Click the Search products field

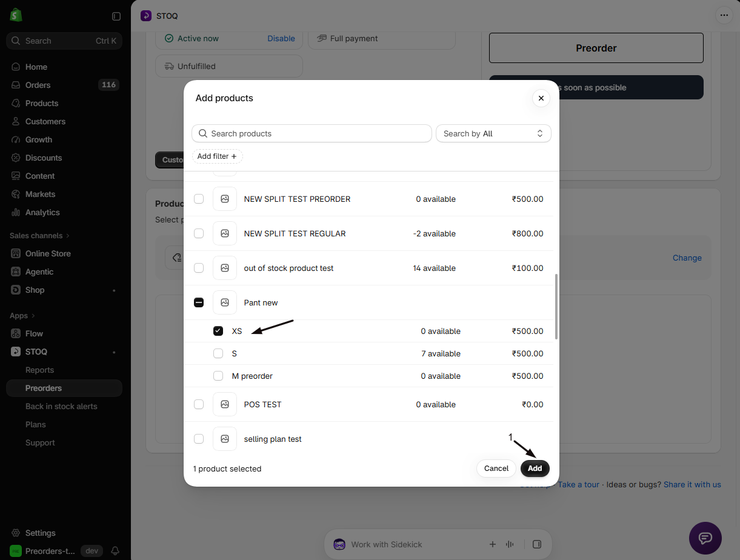point(312,133)
